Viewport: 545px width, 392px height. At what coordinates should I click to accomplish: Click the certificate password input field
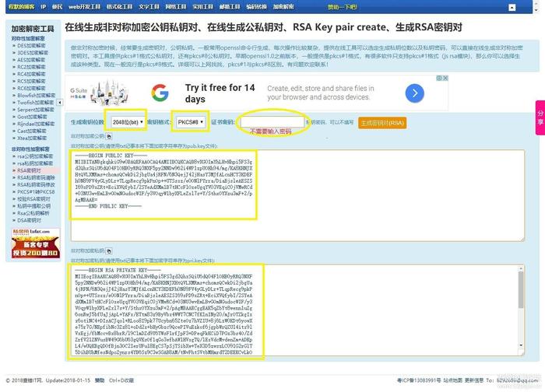[x=272, y=122]
